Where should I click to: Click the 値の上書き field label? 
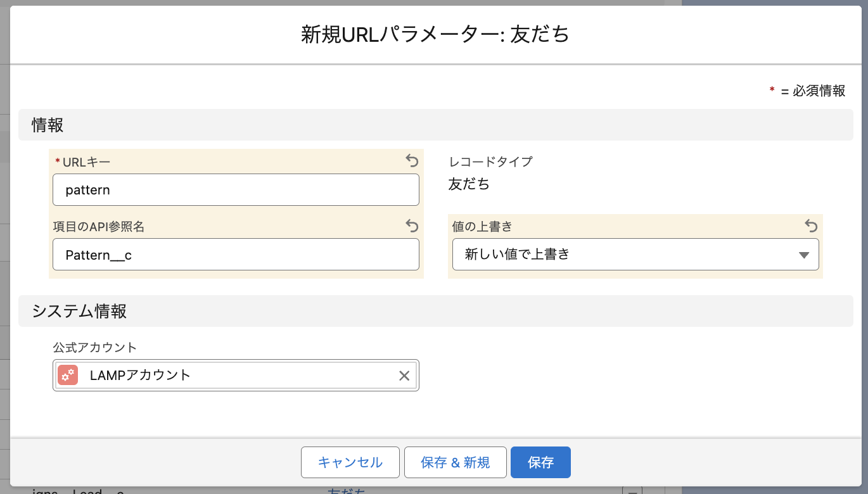tap(482, 226)
